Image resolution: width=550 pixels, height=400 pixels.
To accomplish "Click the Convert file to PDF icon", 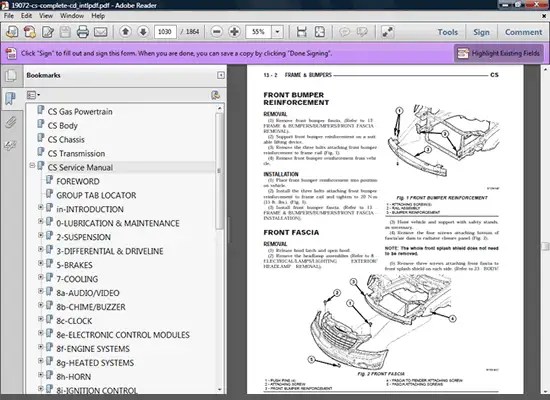I will pyautogui.click(x=30, y=32).
